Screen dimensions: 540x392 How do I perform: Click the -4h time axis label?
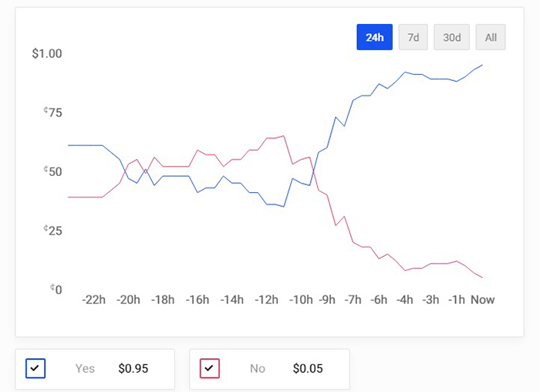point(404,299)
